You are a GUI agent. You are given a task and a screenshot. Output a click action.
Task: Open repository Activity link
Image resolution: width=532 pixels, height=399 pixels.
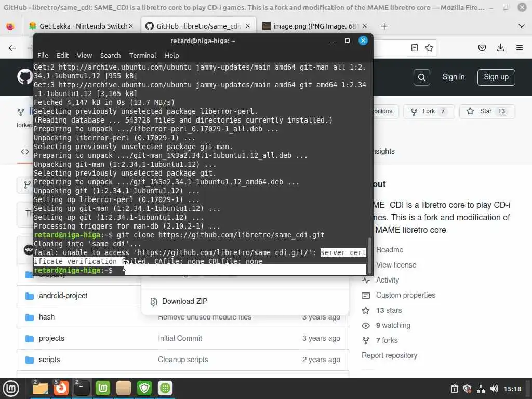[388, 280]
